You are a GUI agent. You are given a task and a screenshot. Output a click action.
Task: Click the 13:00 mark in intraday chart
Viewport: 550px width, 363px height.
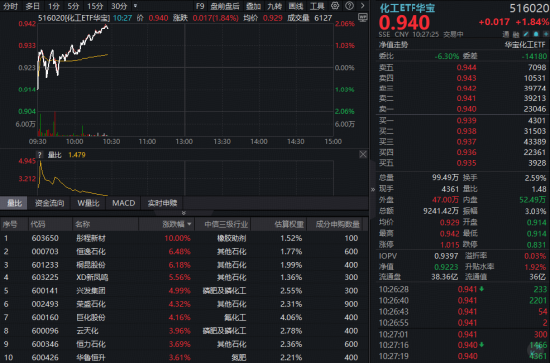[x=184, y=141]
